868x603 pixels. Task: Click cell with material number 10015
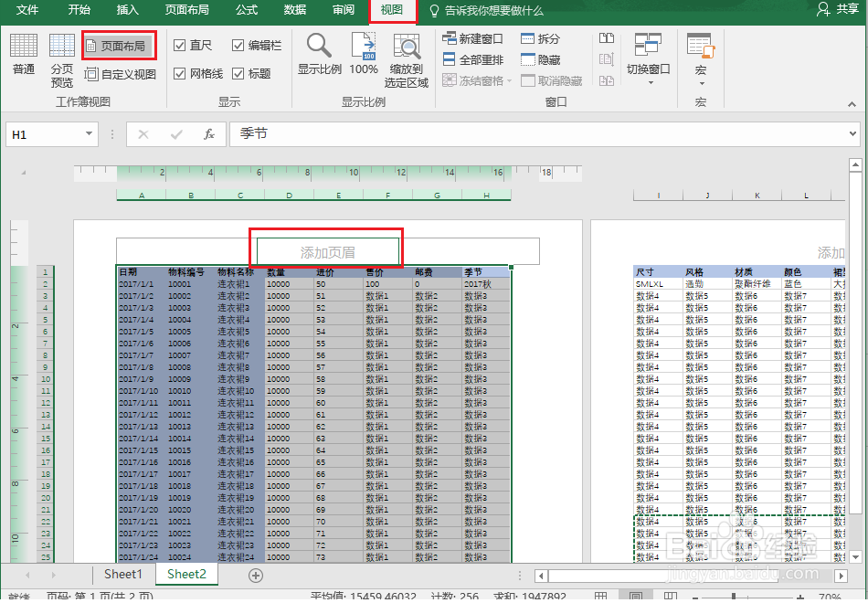pos(190,450)
